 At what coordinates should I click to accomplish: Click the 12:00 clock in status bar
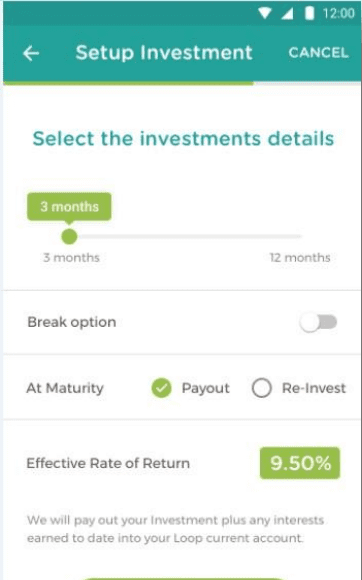point(339,14)
